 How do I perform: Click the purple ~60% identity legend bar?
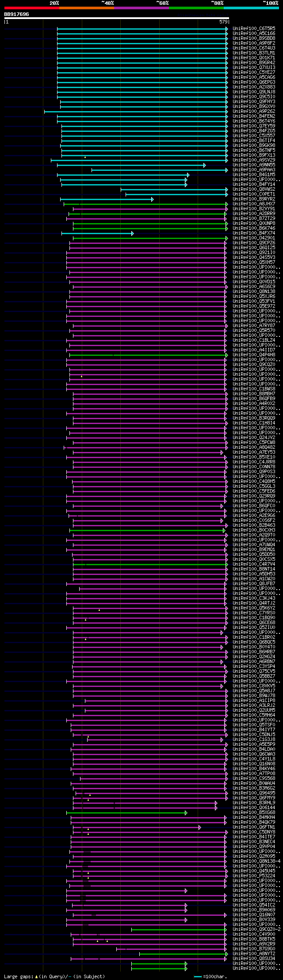tap(141, 8)
